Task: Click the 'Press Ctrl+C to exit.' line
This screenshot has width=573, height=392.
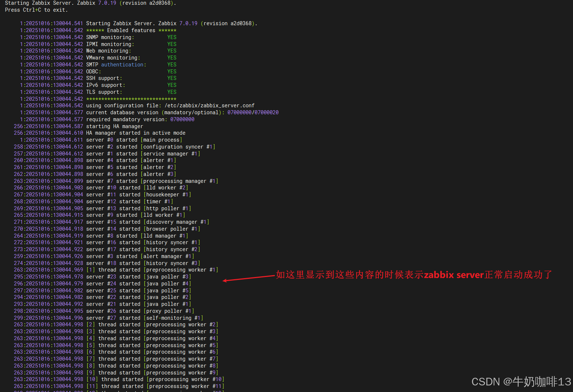Action: pos(36,10)
